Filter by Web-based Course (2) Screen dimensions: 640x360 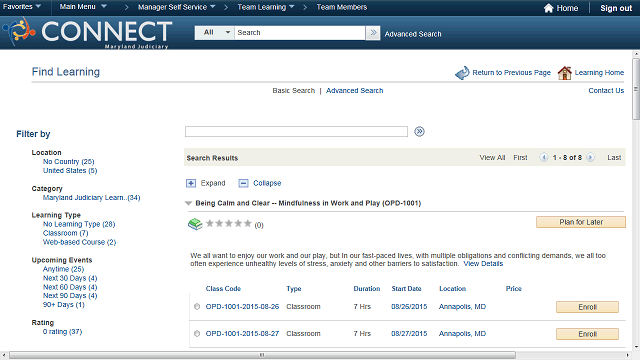80,242
